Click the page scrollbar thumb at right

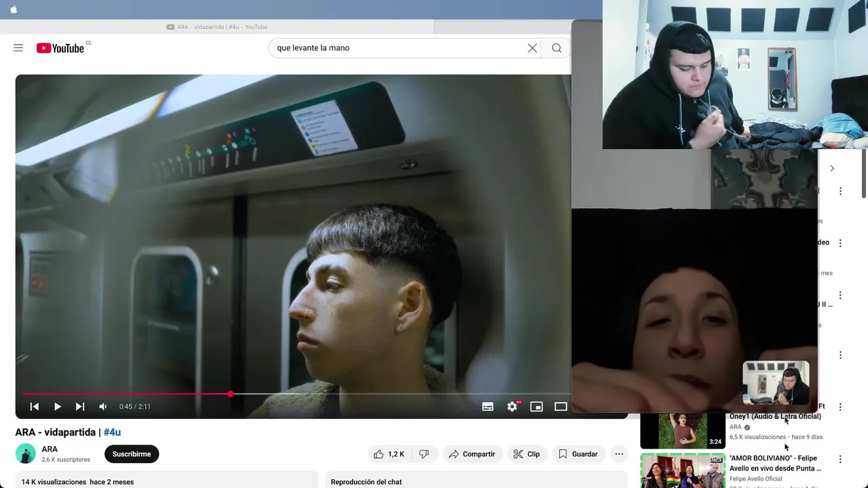pos(864,175)
